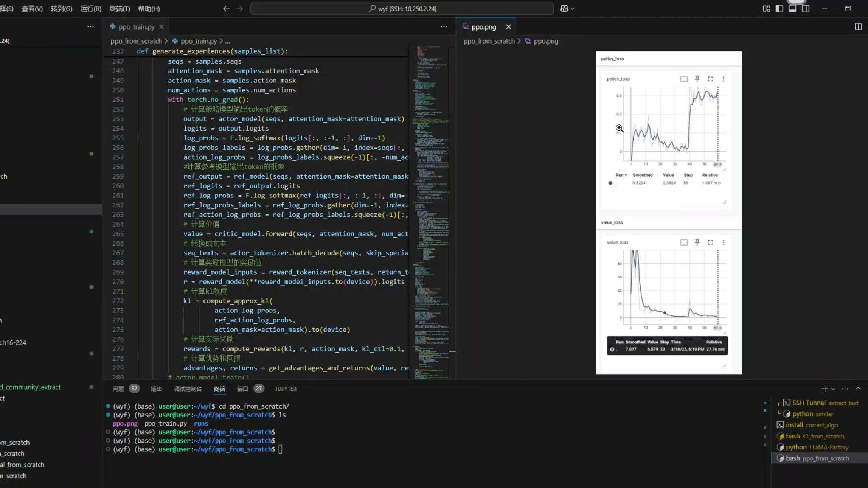Open more actions for ppo_train.py editor
The height and width of the screenshot is (488, 868).
click(444, 27)
